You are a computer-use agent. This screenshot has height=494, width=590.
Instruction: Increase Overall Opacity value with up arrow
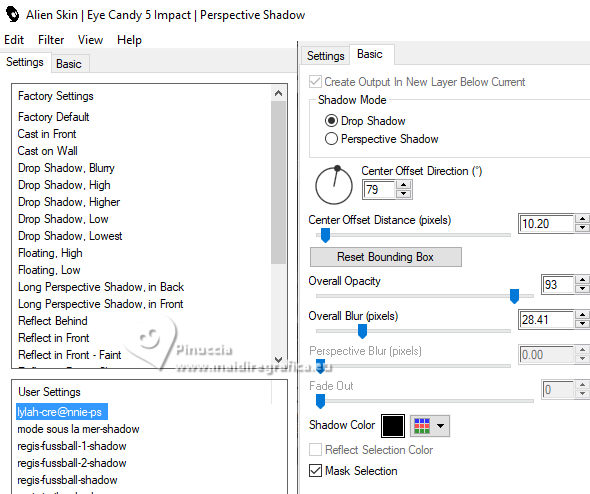click(582, 280)
